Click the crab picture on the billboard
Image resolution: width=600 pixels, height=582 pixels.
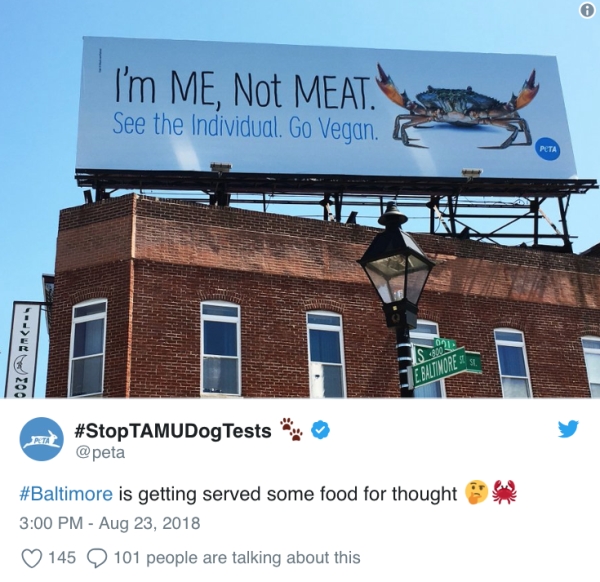(457, 104)
